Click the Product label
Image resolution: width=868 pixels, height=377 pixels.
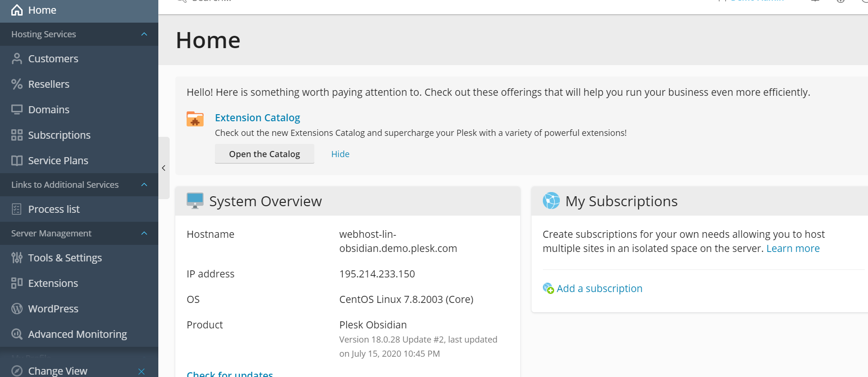pyautogui.click(x=205, y=325)
